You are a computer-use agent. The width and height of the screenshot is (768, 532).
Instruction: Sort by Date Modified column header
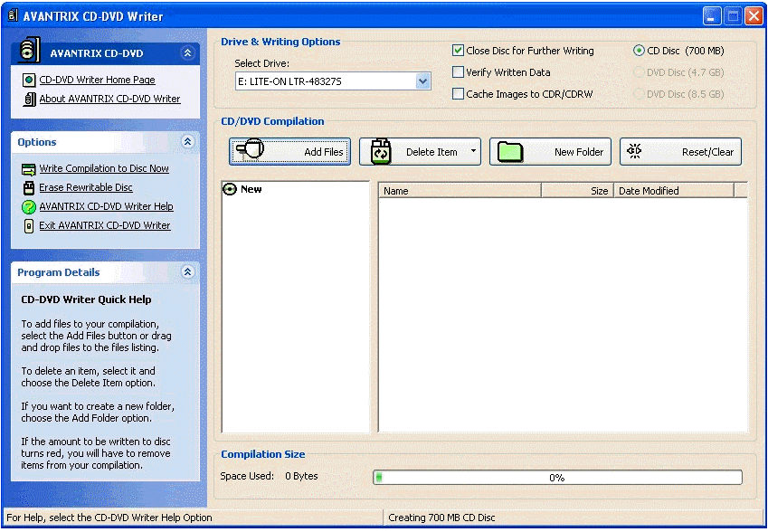pos(674,191)
